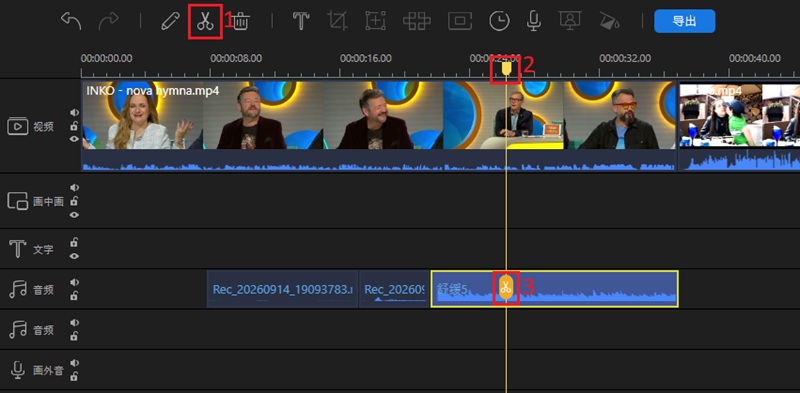Apply the mosaic tool
800x393 pixels.
(416, 21)
